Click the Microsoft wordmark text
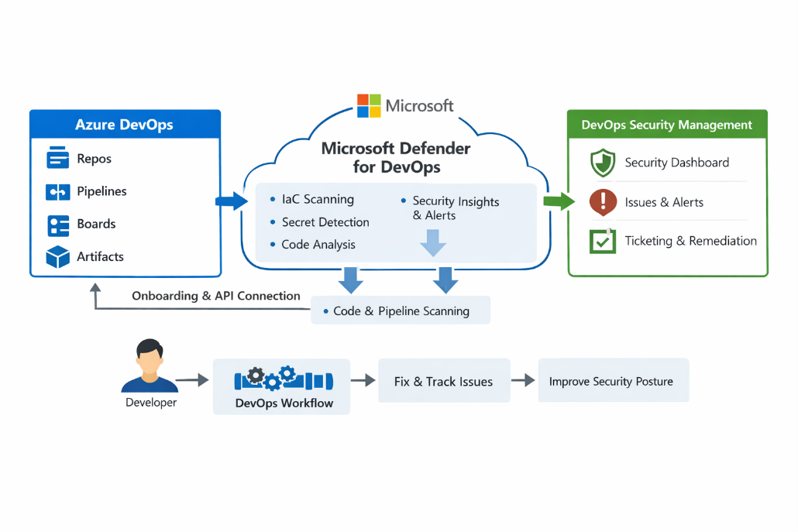The image size is (798, 532). 419,106
